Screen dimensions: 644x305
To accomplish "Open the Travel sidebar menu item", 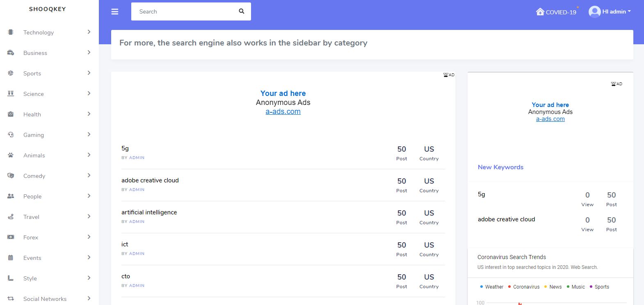I will click(x=31, y=217).
